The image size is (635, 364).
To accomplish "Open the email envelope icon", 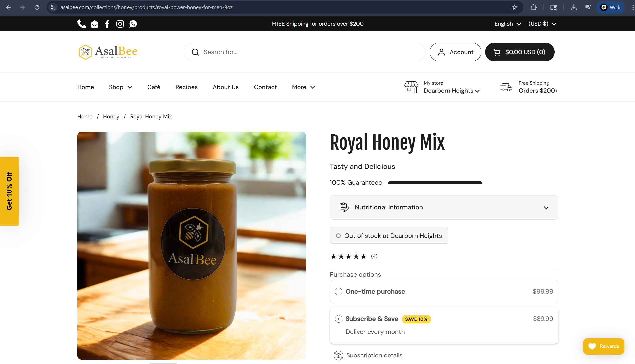I will (x=95, y=24).
